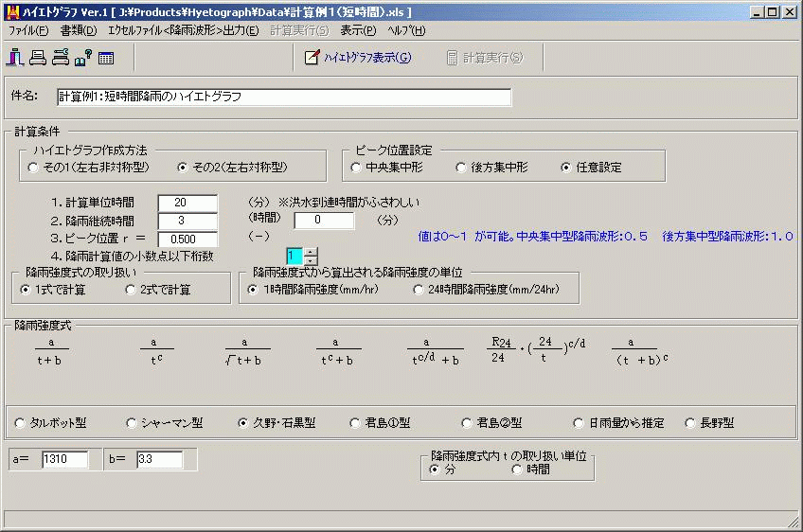Open the greyed 計算実行(S) menu item

299,30
